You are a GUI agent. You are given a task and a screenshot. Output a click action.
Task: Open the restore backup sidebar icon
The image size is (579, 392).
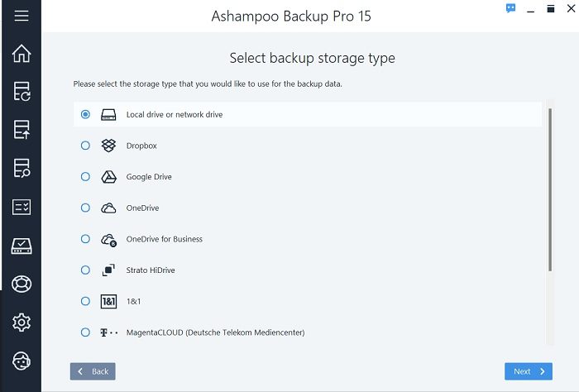pyautogui.click(x=22, y=130)
